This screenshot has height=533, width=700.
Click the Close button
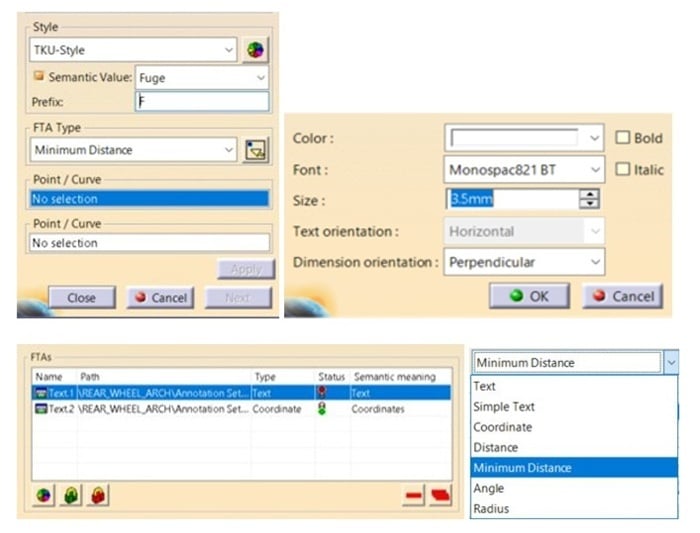tap(82, 298)
